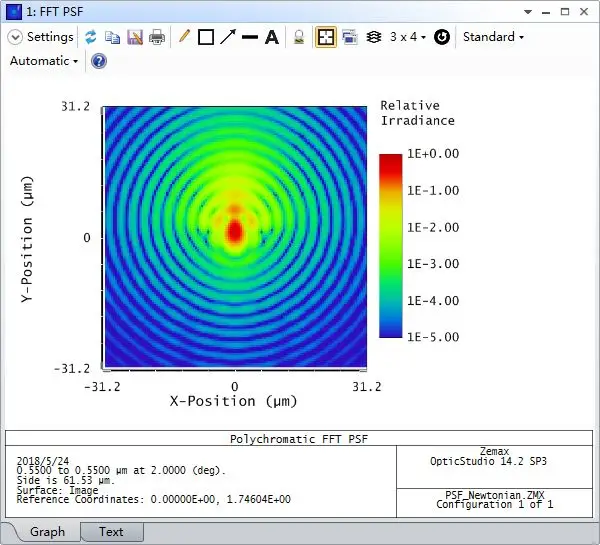Toggle the active cursor crosshair button

click(326, 37)
